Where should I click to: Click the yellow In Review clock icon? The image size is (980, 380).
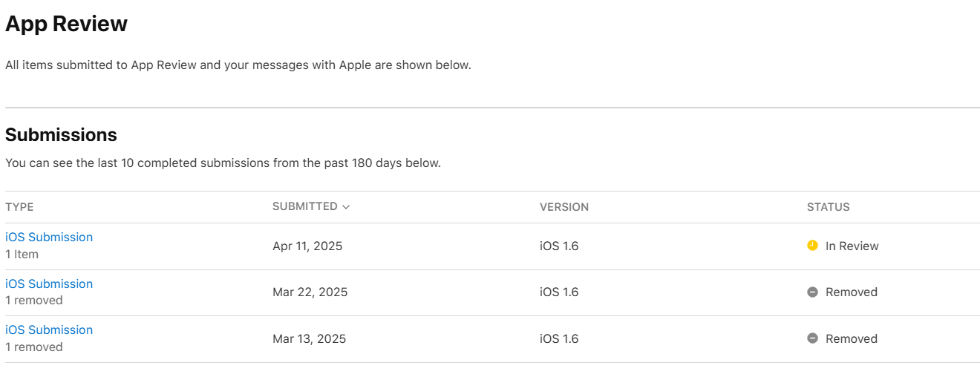tap(812, 246)
